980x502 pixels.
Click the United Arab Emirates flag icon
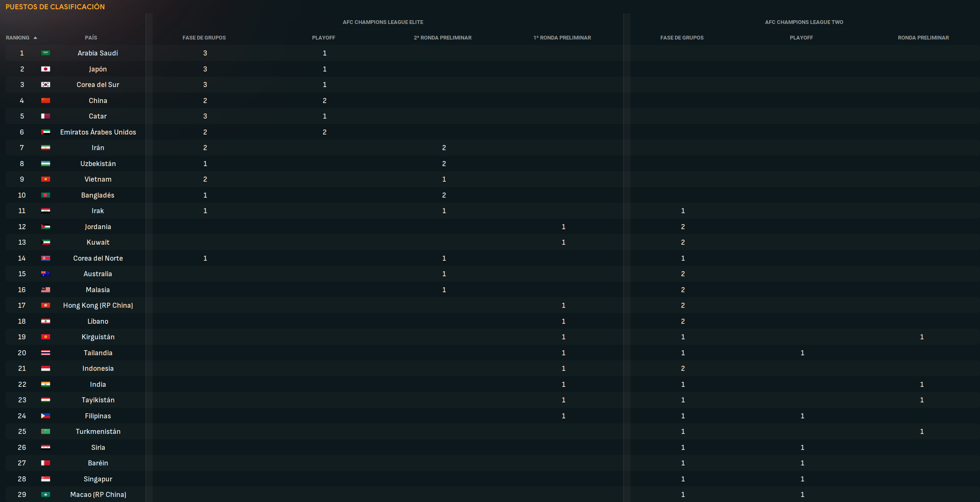pos(45,132)
